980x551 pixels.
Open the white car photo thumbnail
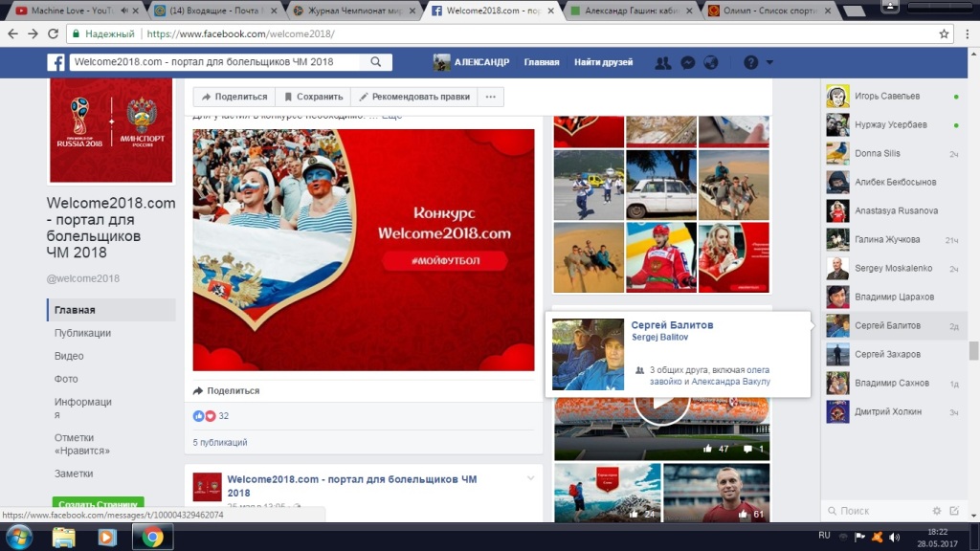(661, 185)
